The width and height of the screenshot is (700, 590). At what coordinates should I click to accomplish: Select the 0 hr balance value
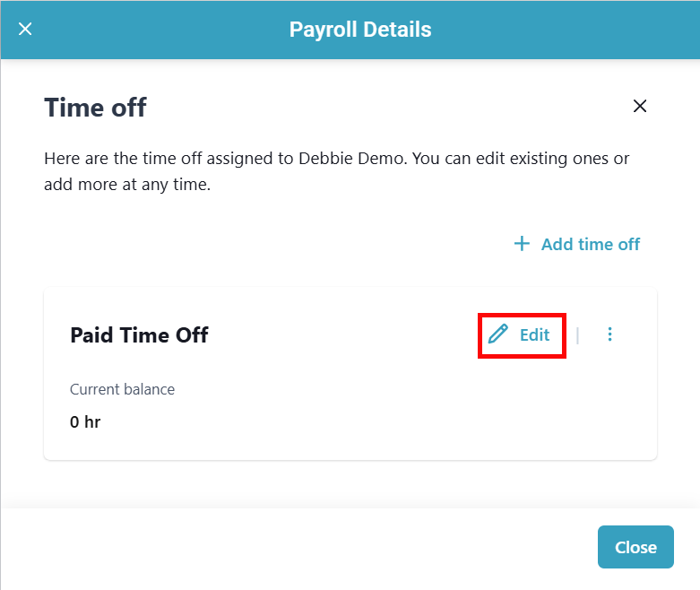(85, 421)
